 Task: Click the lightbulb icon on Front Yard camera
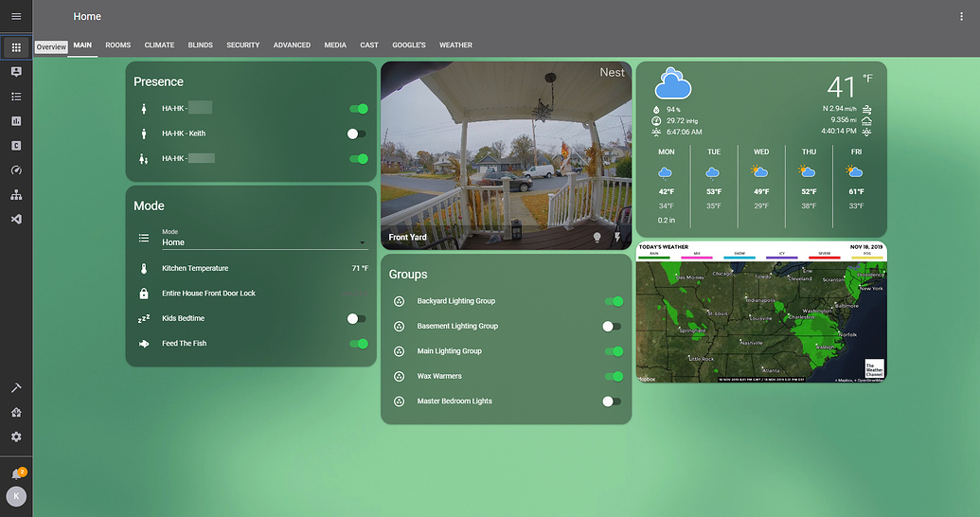(x=597, y=237)
